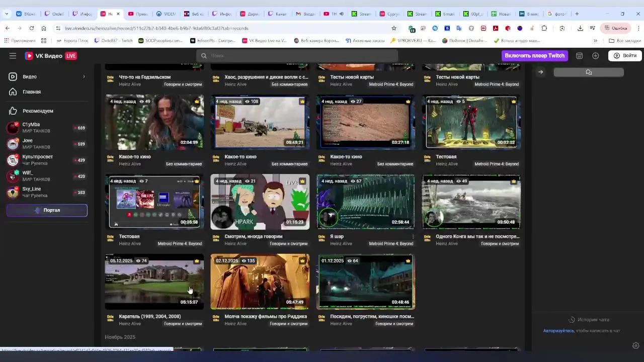Image resolution: width=644 pixels, height=362 pixels.
Task: Open the Портал button
Action: (x=47, y=210)
